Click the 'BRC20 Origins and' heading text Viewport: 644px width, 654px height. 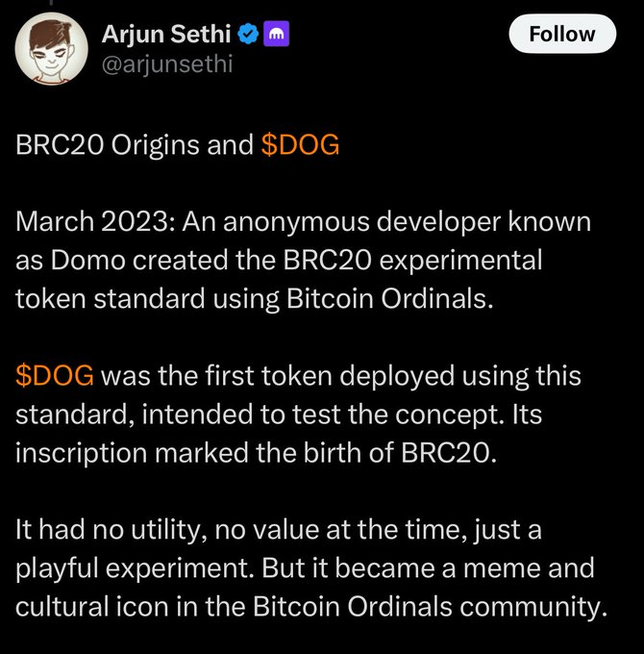[x=135, y=145]
